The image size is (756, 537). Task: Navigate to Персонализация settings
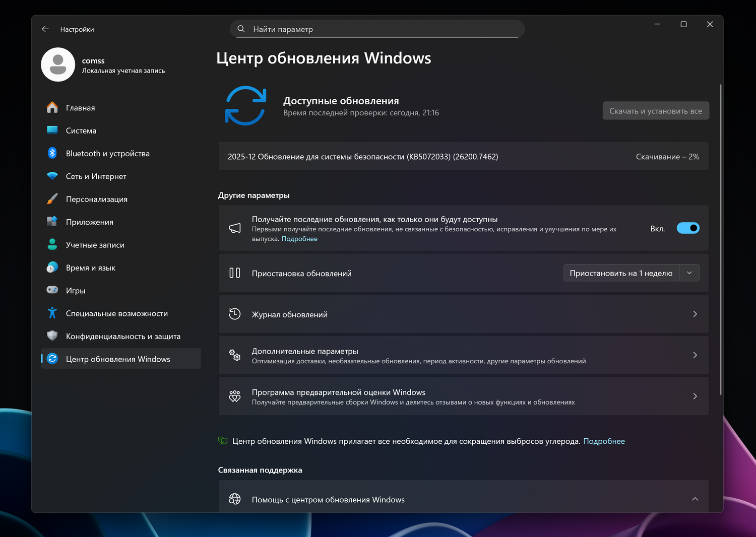tap(121, 199)
